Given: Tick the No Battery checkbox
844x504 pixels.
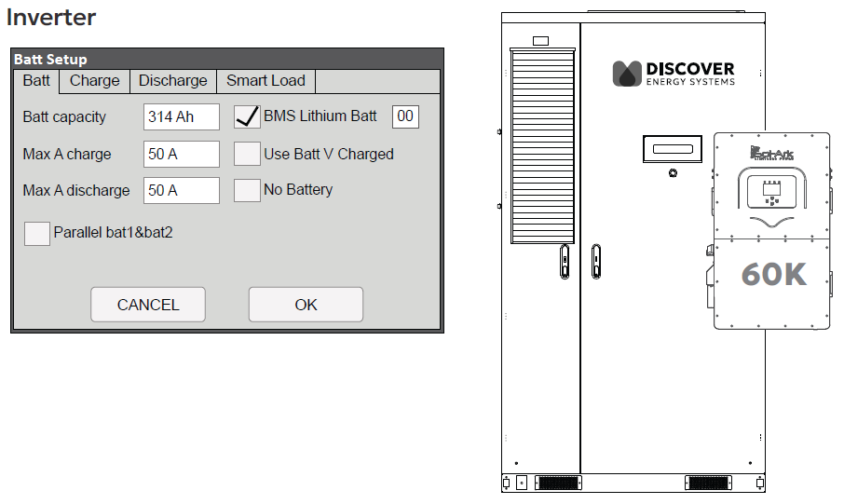Looking at the screenshot, I should pyautogui.click(x=247, y=190).
